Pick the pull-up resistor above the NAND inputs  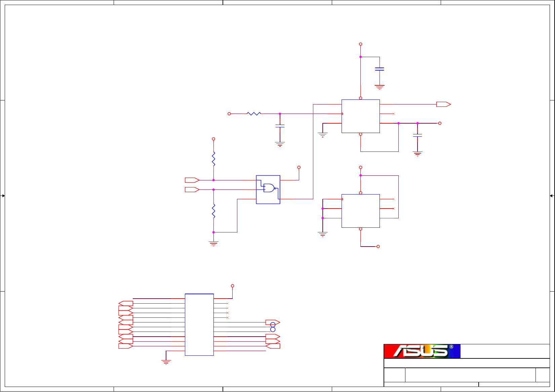tap(213, 159)
